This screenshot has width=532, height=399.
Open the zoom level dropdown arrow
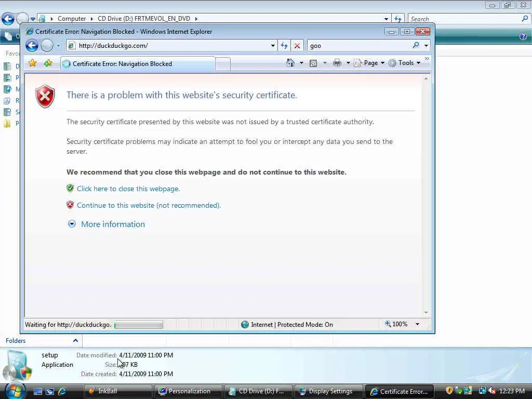pyautogui.click(x=417, y=324)
